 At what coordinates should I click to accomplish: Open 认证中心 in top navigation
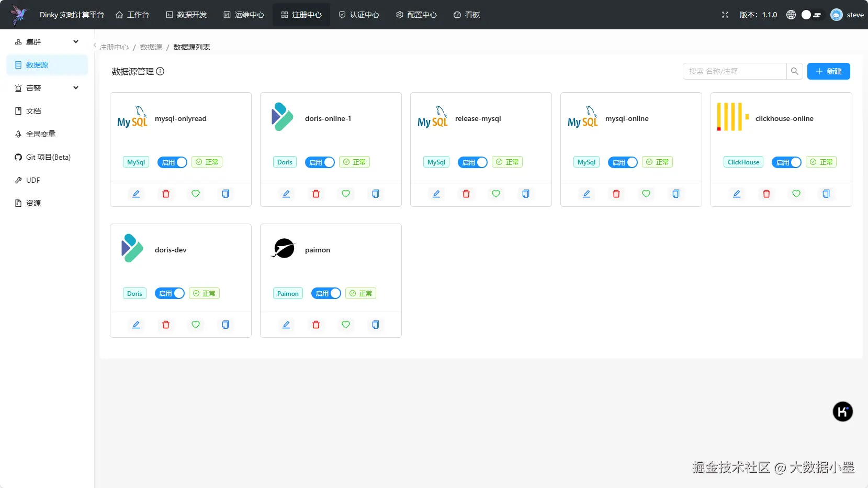[359, 15]
